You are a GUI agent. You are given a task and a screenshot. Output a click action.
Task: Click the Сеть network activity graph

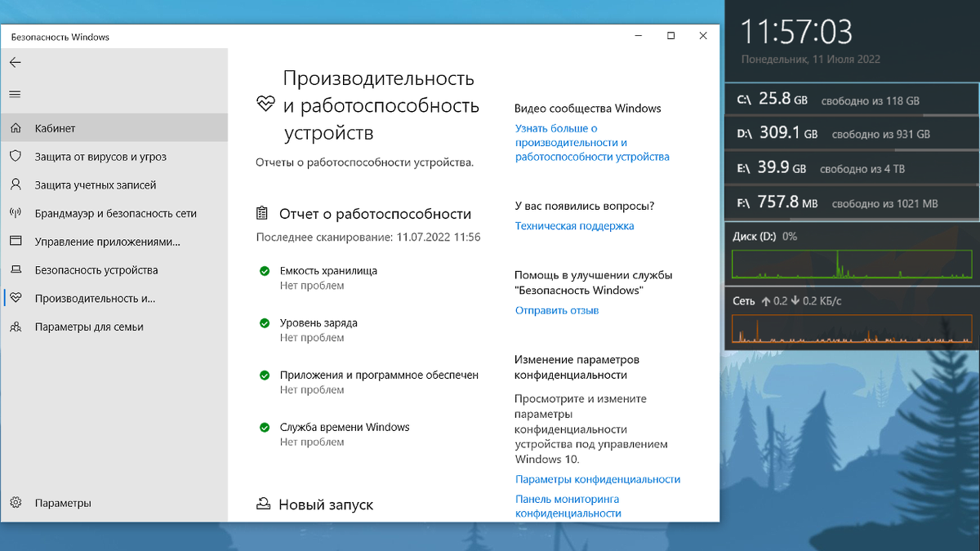(x=853, y=327)
